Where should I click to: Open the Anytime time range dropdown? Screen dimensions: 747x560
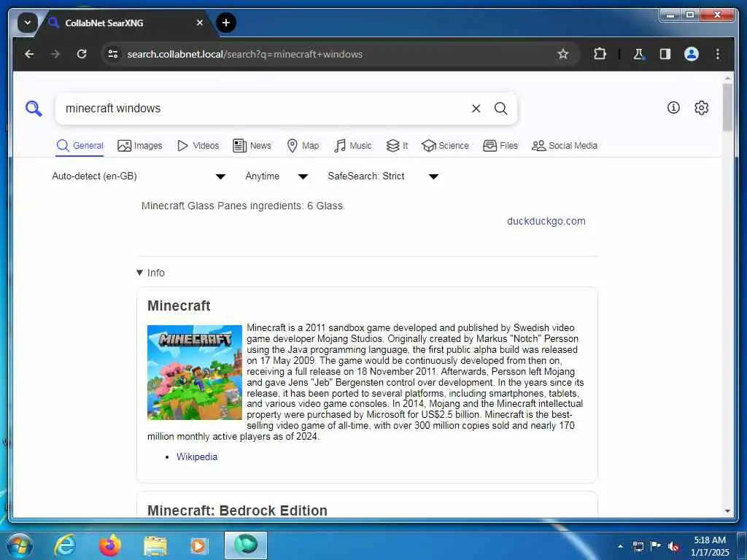(x=276, y=176)
